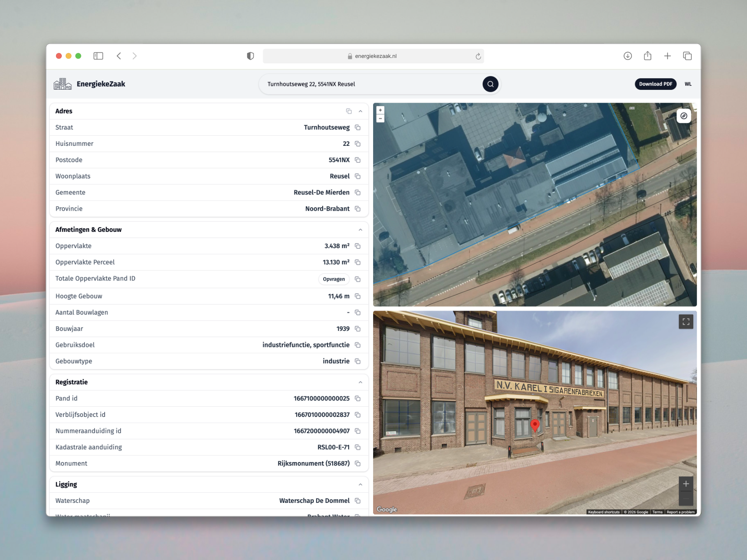This screenshot has height=560, width=747.
Task: Click the search magnifier button
Action: (x=490, y=84)
